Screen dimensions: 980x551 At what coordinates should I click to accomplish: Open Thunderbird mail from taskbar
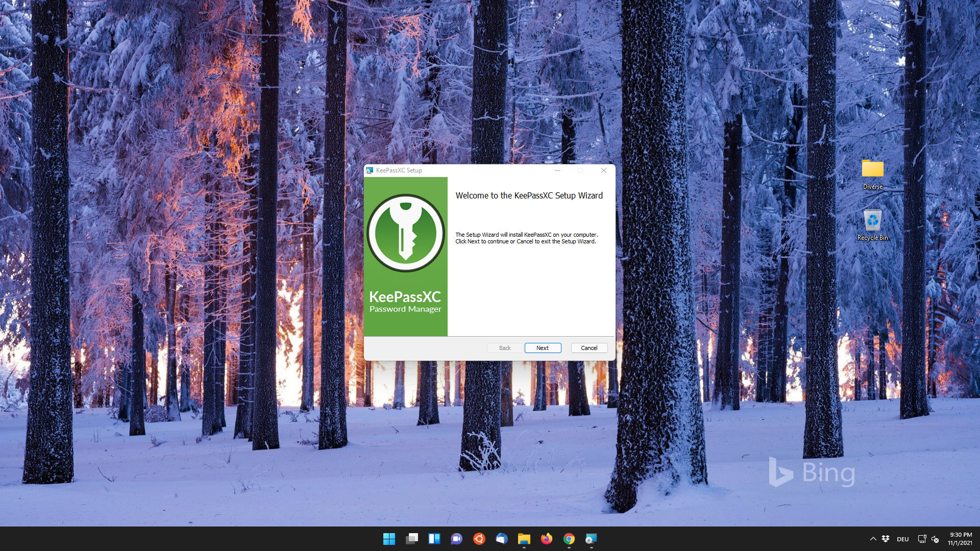coord(502,539)
